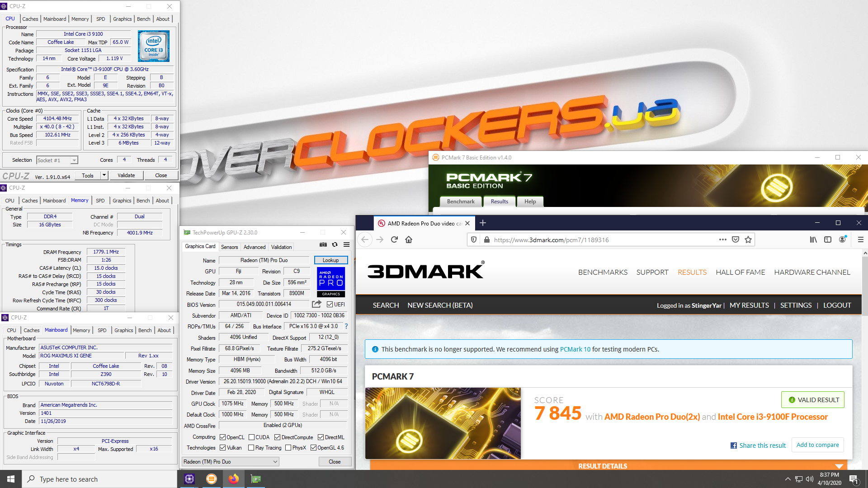Open the Results tab in PCMark 7

click(x=500, y=202)
